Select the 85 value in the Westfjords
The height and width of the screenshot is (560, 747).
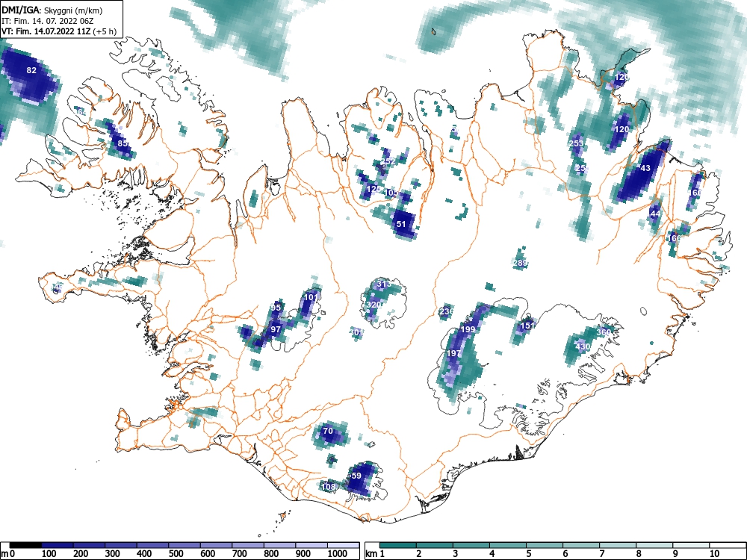point(123,143)
